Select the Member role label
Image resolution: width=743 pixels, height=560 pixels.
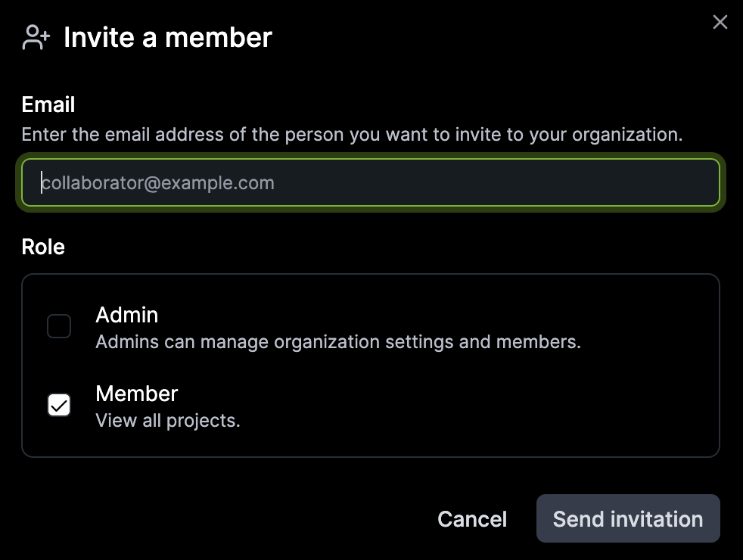pos(137,394)
